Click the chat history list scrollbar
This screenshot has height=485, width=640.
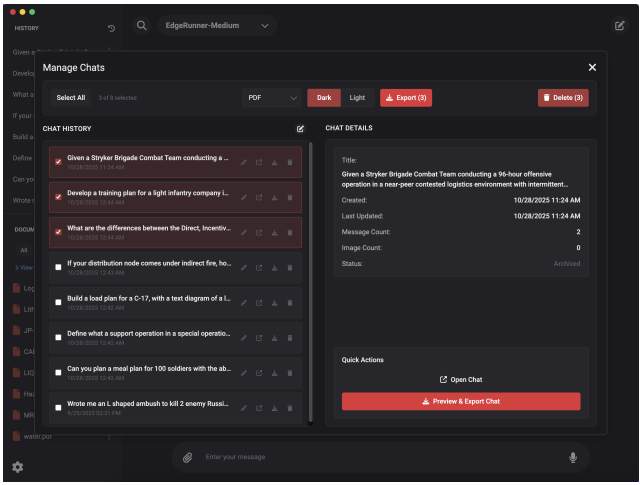point(311,283)
